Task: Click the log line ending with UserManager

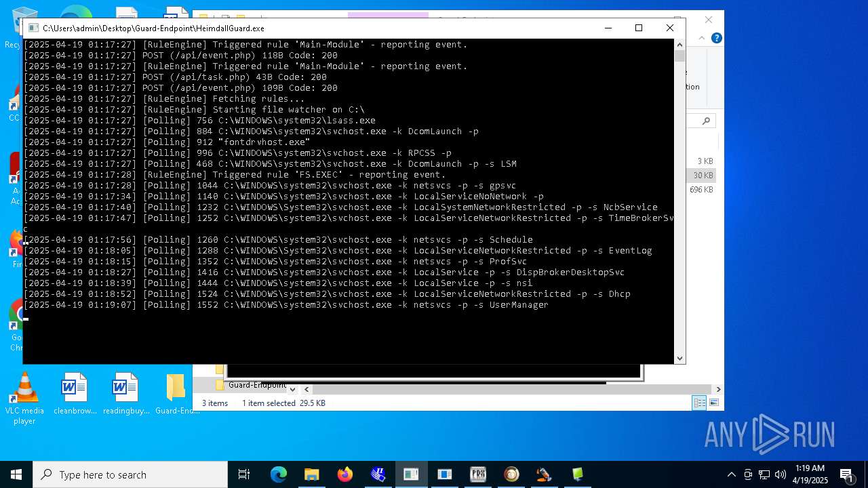Action: pyautogui.click(x=286, y=304)
